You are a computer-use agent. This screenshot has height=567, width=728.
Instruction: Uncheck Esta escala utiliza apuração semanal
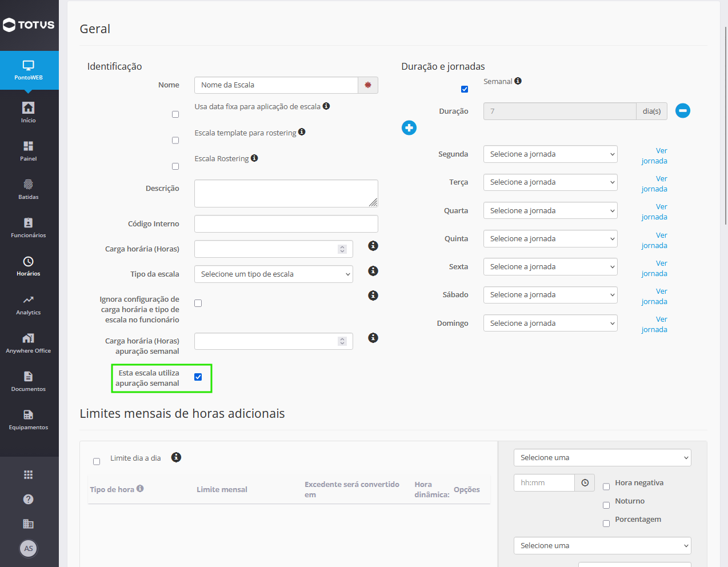coord(198,377)
